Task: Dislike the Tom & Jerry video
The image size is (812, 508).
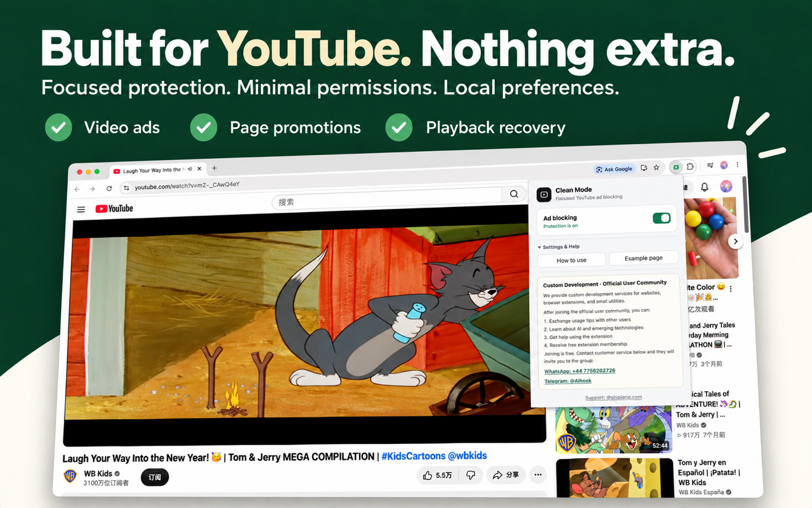Action: (471, 475)
